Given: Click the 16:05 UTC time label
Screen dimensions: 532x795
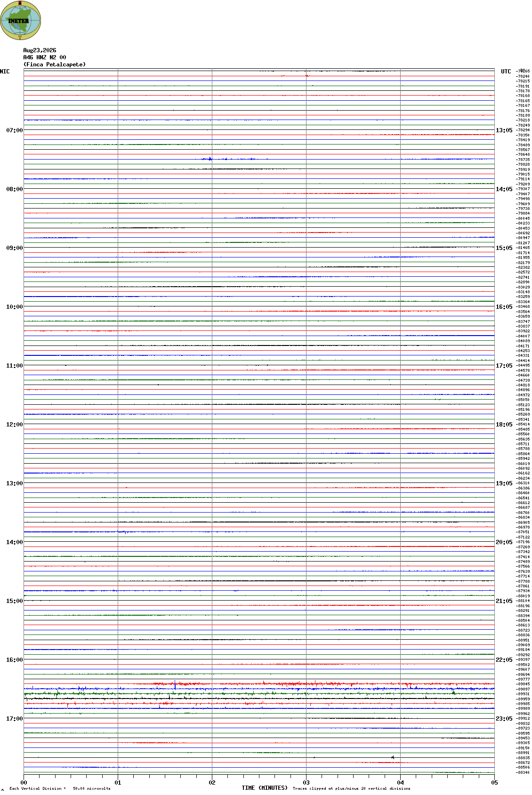Looking at the screenshot, I should tap(504, 307).
